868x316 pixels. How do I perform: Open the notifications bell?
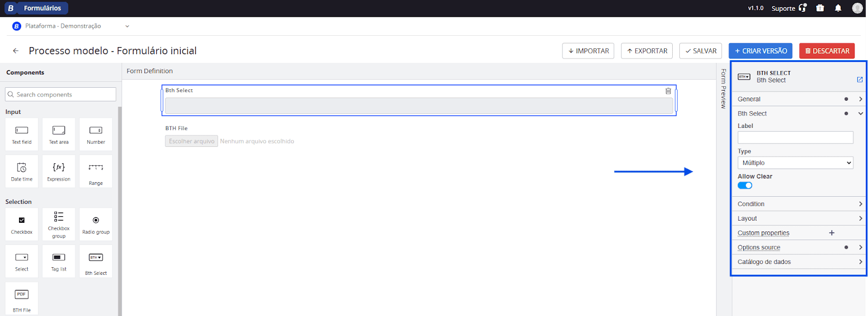(838, 8)
